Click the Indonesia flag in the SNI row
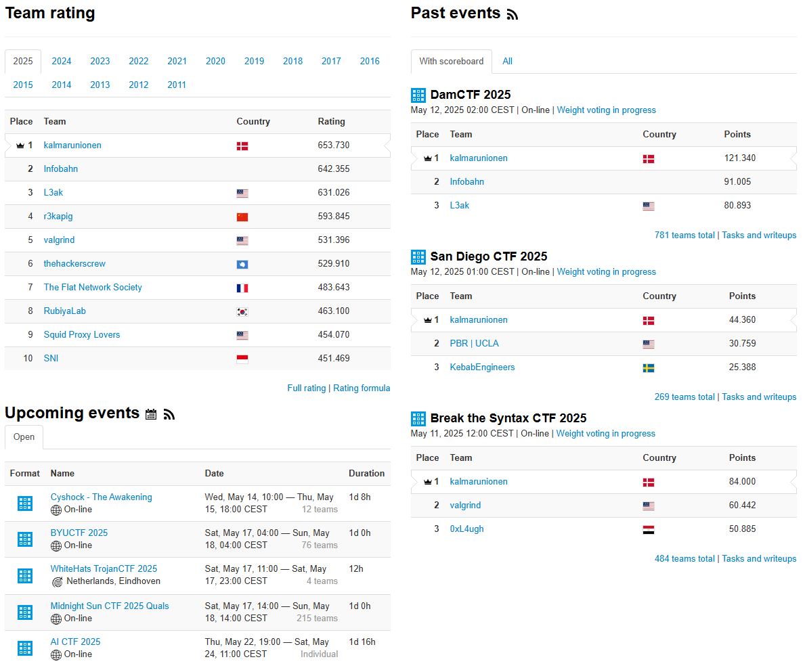This screenshot has width=805, height=672. (242, 359)
